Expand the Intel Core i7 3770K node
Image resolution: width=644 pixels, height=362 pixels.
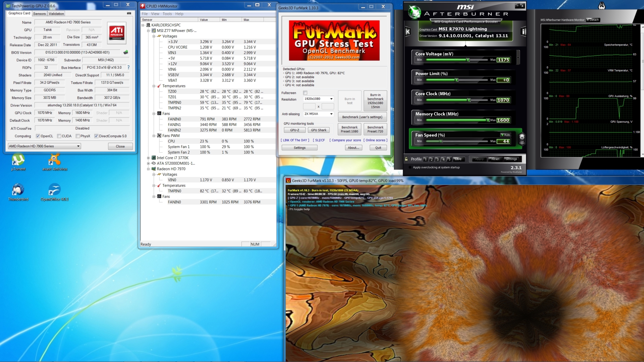(x=148, y=158)
